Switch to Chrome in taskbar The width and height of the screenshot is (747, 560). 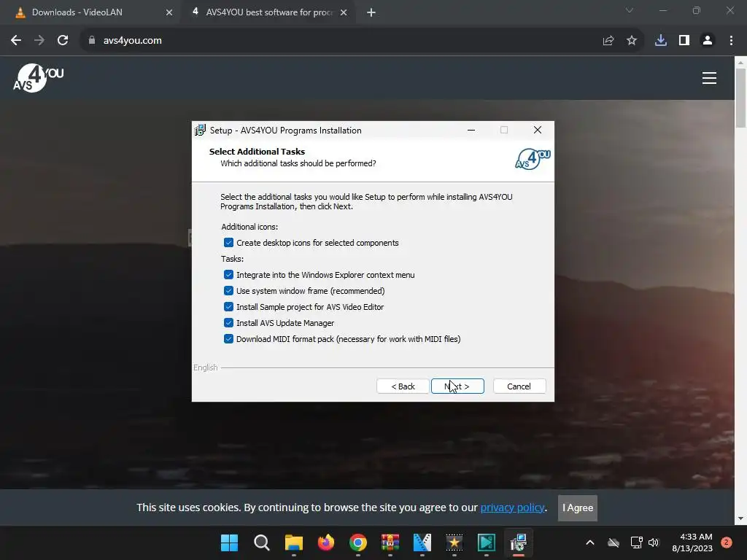click(x=357, y=542)
